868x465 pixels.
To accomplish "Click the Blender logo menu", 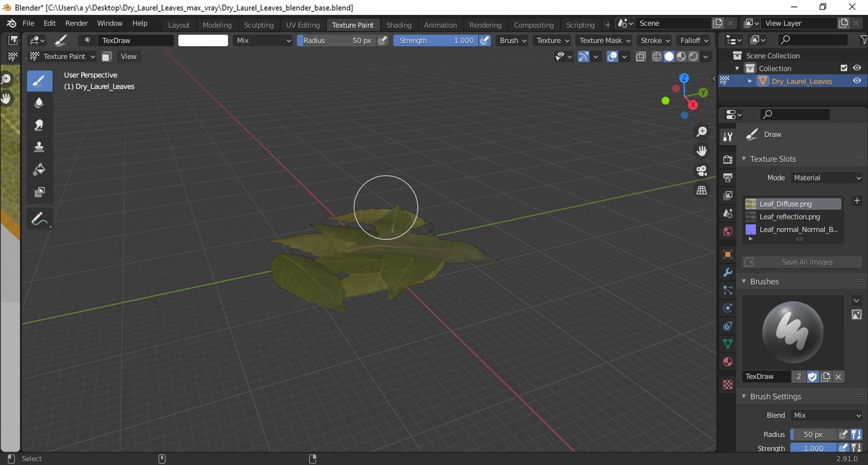I will (11, 24).
